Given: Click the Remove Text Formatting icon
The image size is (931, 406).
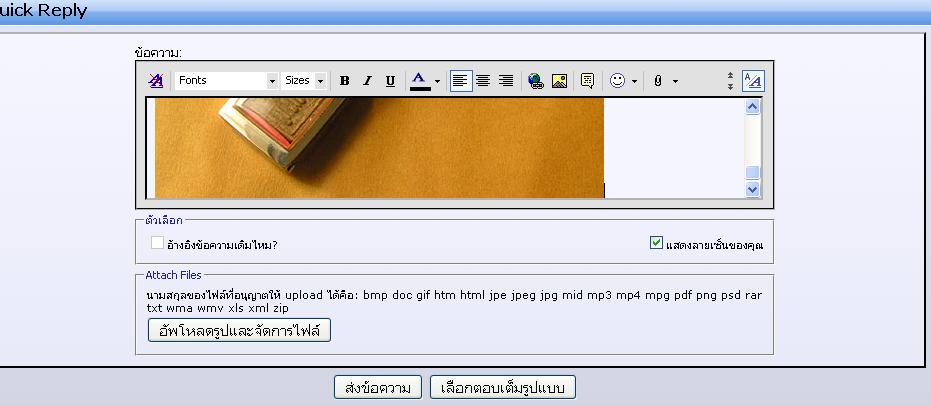Looking at the screenshot, I should [x=155, y=81].
